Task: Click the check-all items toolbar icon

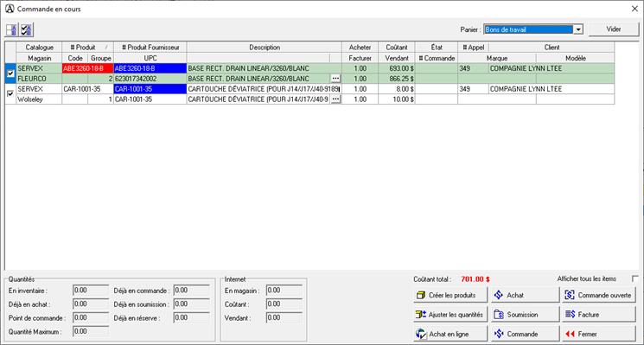Action: [27, 29]
